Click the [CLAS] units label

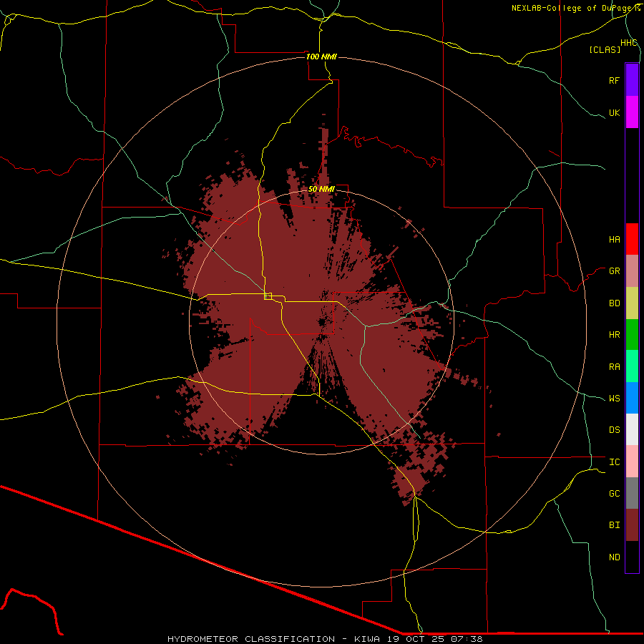605,49
